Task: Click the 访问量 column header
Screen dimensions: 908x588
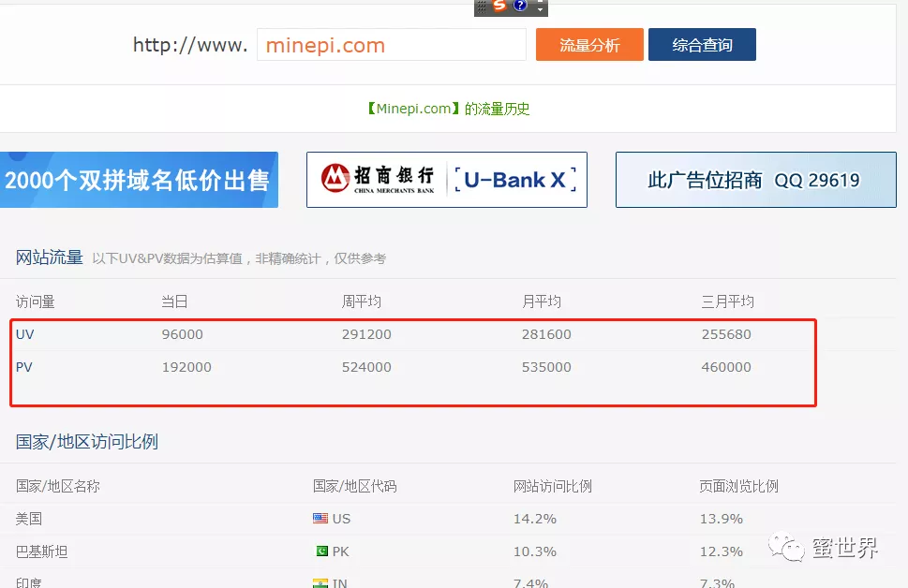Action: coord(35,301)
